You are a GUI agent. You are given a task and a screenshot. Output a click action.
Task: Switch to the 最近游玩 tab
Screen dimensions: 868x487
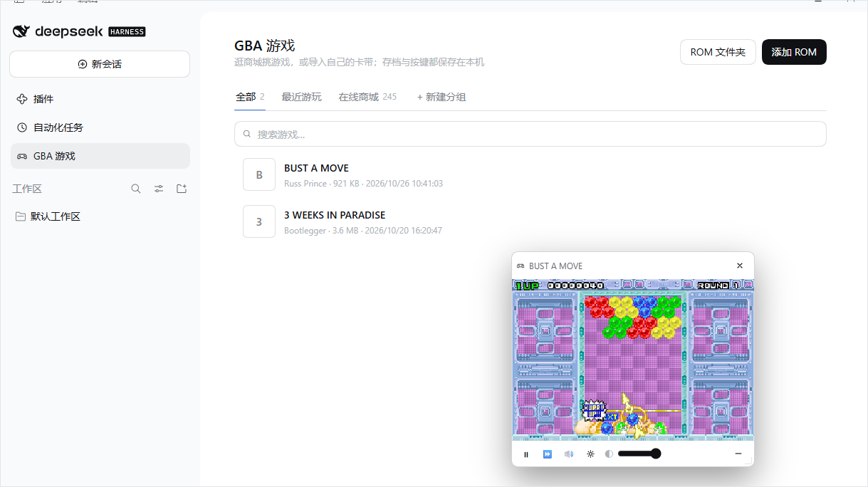click(x=301, y=97)
